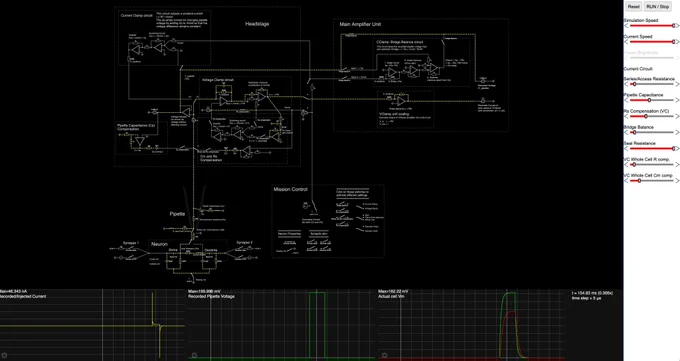The width and height of the screenshot is (680, 361).
Task: Click the Series/Access Resistance slider track
Action: point(651,84)
